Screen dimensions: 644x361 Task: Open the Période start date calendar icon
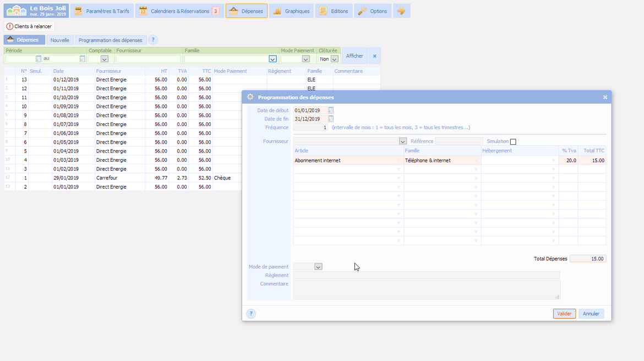39,59
